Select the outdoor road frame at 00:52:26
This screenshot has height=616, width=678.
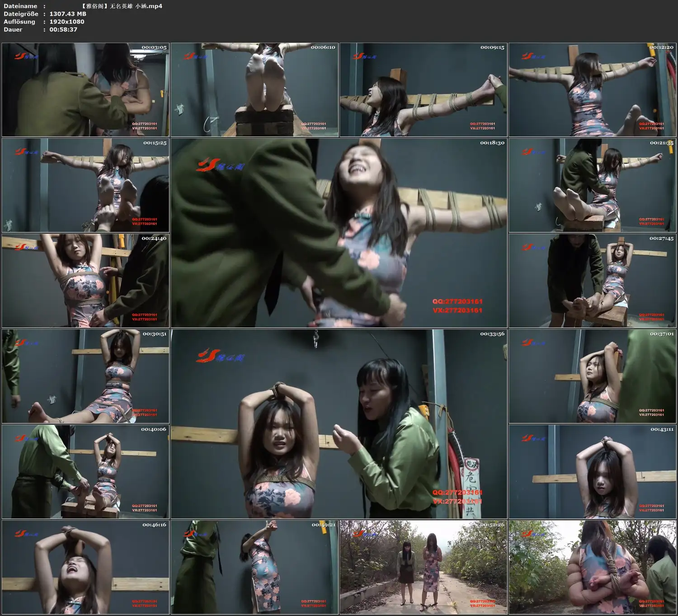pyautogui.click(x=424, y=567)
